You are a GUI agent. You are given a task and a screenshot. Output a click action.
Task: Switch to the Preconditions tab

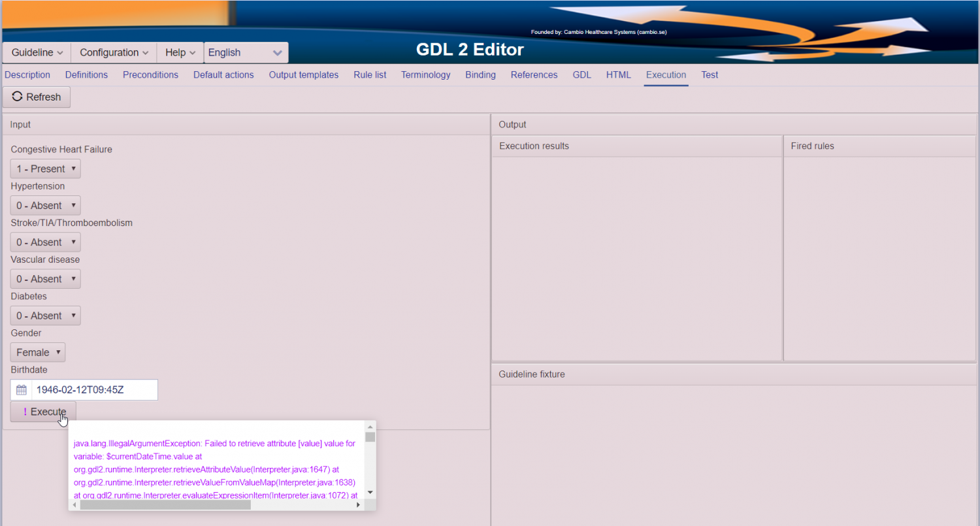150,74
